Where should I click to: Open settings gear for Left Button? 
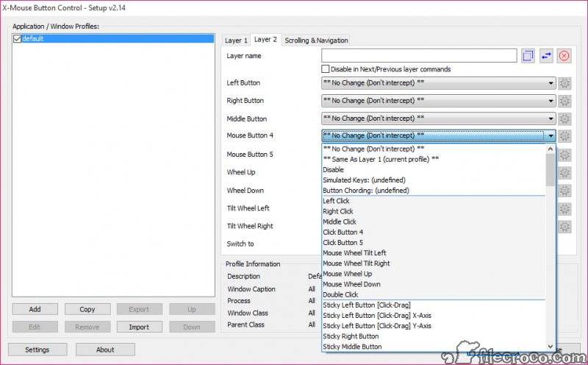click(564, 83)
